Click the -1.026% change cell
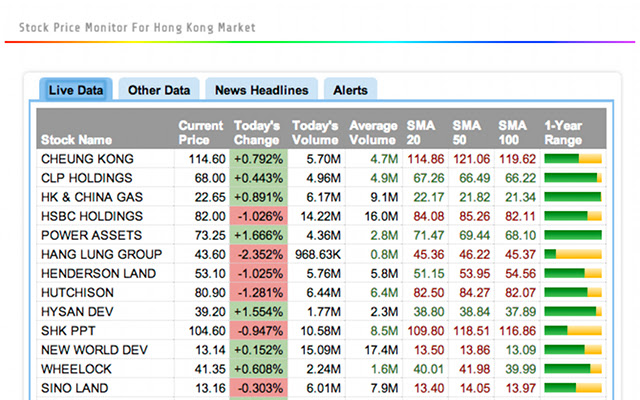 (x=259, y=216)
